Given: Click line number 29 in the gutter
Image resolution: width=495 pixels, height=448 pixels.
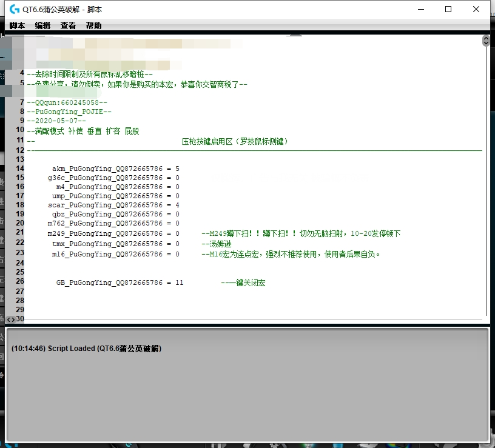Looking at the screenshot, I should coord(20,310).
